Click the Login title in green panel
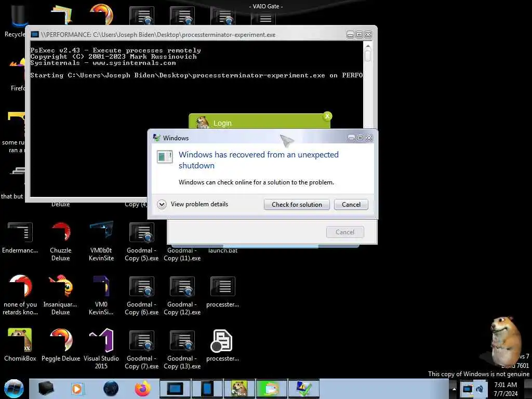The height and width of the screenshot is (399, 532). pos(222,123)
